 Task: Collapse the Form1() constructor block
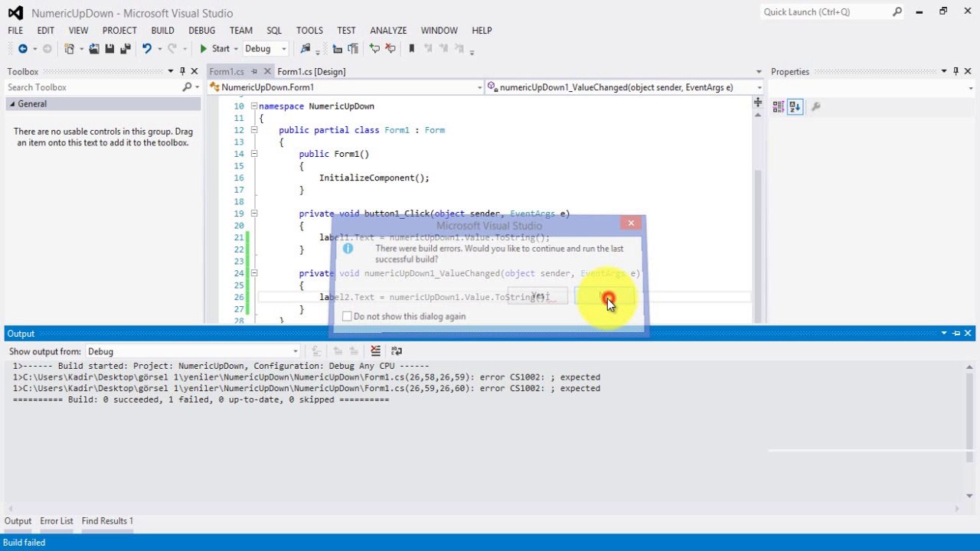254,154
